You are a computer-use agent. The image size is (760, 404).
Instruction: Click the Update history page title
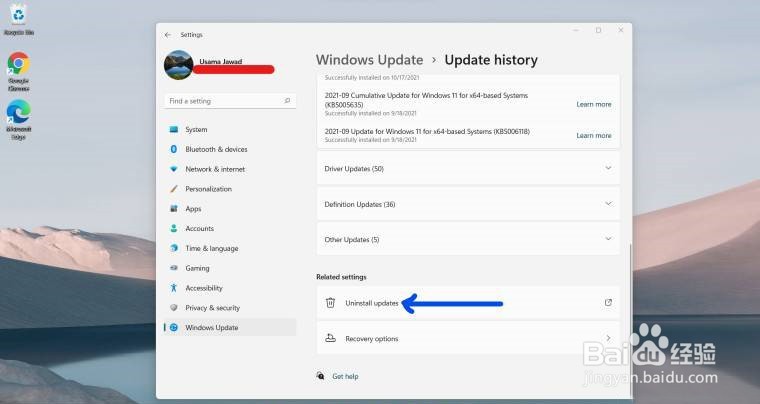pos(491,60)
